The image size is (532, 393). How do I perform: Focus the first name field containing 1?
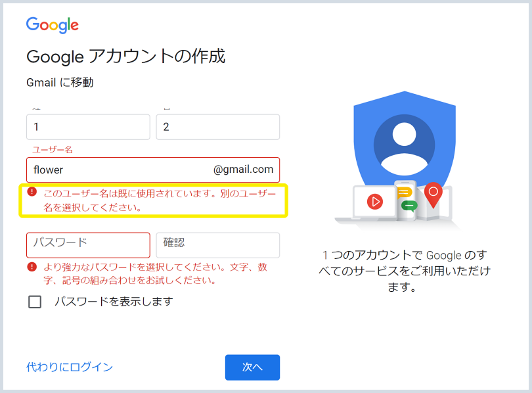88,127
